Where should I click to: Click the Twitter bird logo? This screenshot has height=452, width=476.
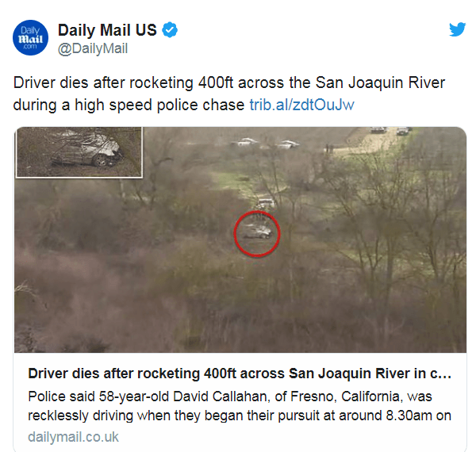[458, 29]
